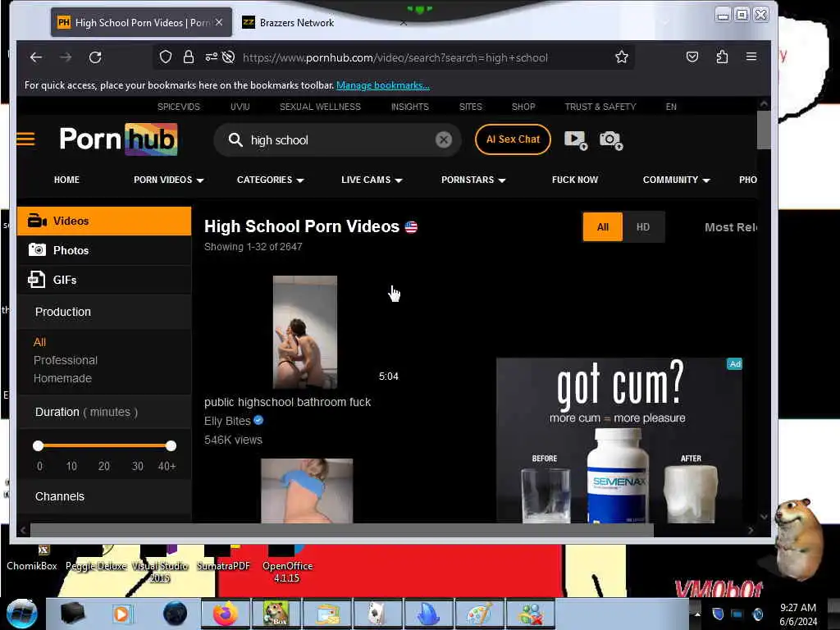This screenshot has height=630, width=840.
Task: Click the maximum duration slider handle
Action: (171, 445)
